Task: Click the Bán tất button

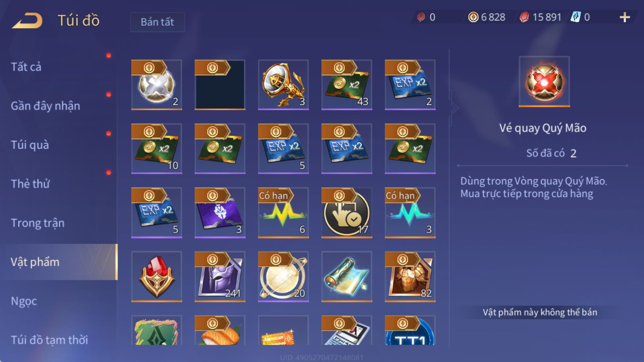Action: (x=157, y=22)
